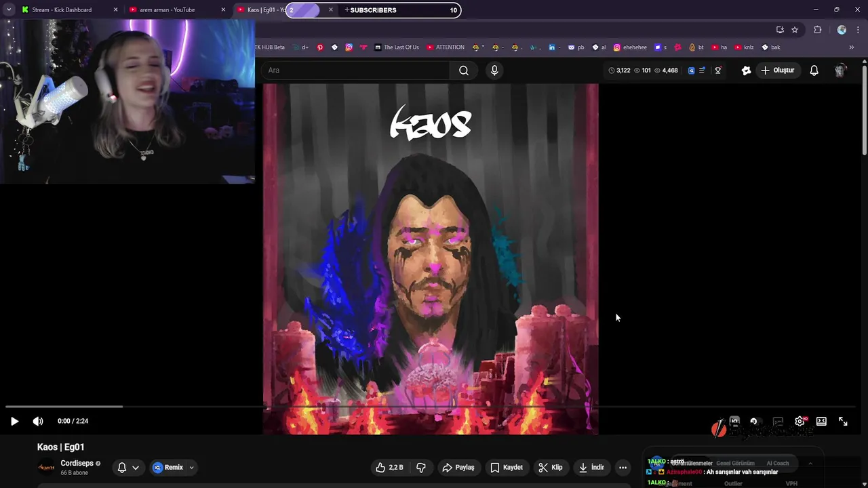The image size is (868, 488).
Task: Click the 0:00 / 2:24 time display
Action: coord(73,421)
